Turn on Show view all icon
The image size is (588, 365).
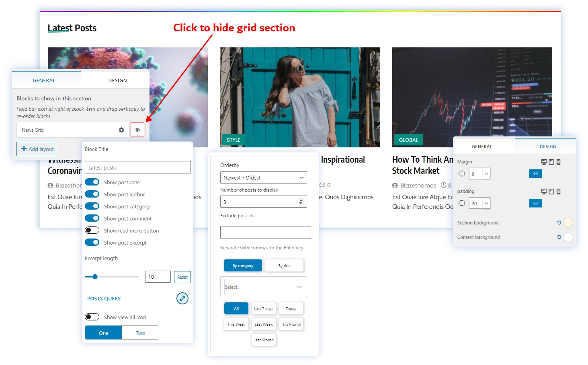point(92,317)
